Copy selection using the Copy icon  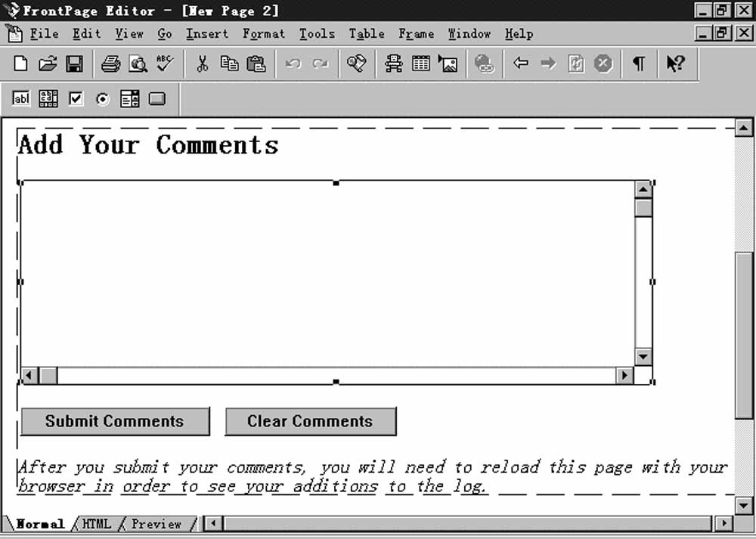(229, 64)
